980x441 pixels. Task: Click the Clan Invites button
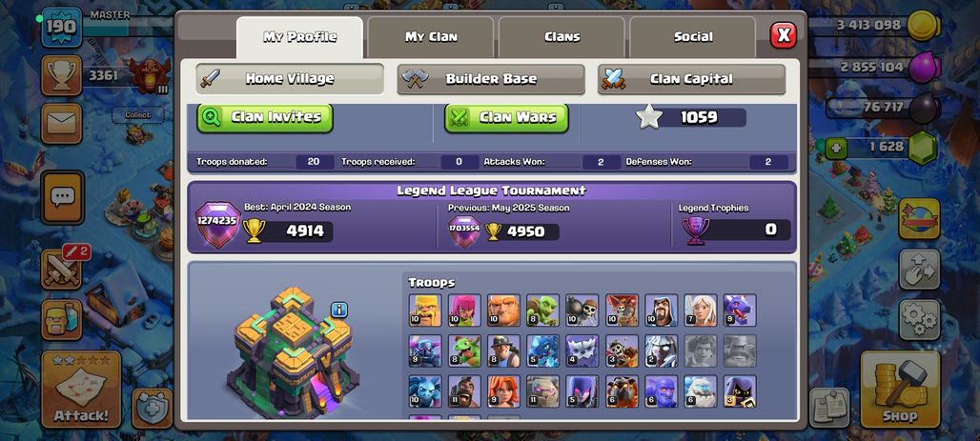(265, 117)
